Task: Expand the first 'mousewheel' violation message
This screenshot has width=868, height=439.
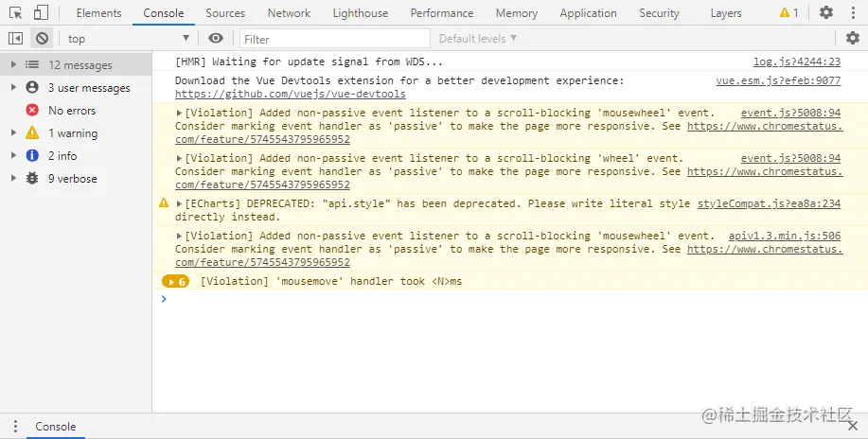Action: click(x=179, y=113)
